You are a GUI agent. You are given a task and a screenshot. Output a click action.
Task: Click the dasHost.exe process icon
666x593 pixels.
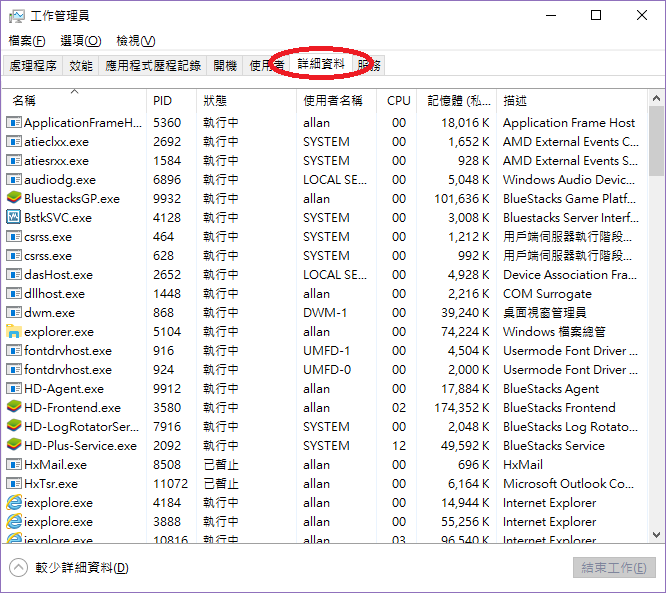click(14, 274)
